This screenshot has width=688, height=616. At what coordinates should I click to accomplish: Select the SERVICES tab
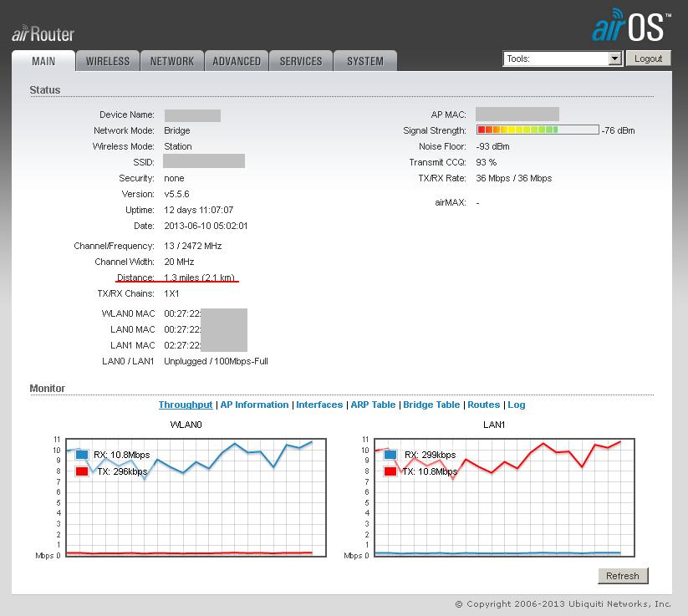pyautogui.click(x=301, y=61)
